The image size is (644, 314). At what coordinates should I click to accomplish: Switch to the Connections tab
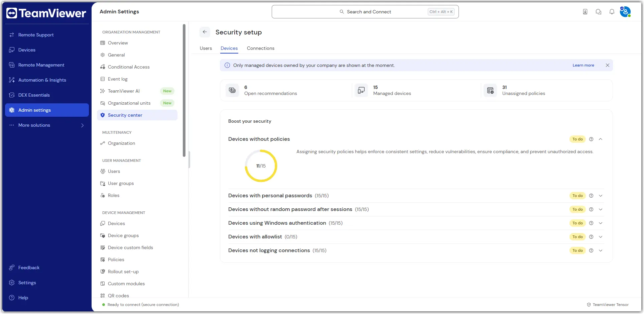pyautogui.click(x=261, y=48)
